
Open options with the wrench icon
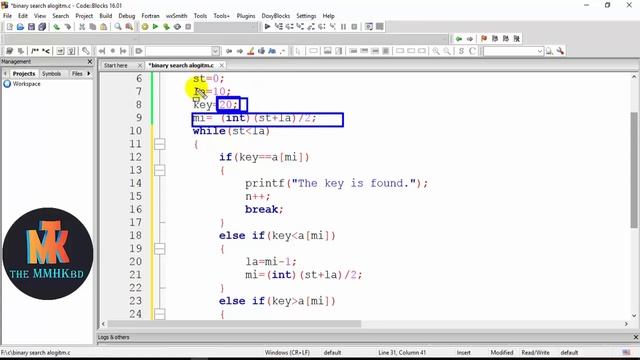tap(560, 51)
